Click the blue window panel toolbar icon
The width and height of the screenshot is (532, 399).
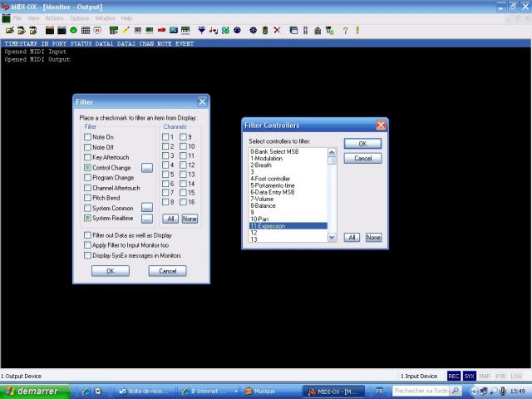(x=293, y=31)
